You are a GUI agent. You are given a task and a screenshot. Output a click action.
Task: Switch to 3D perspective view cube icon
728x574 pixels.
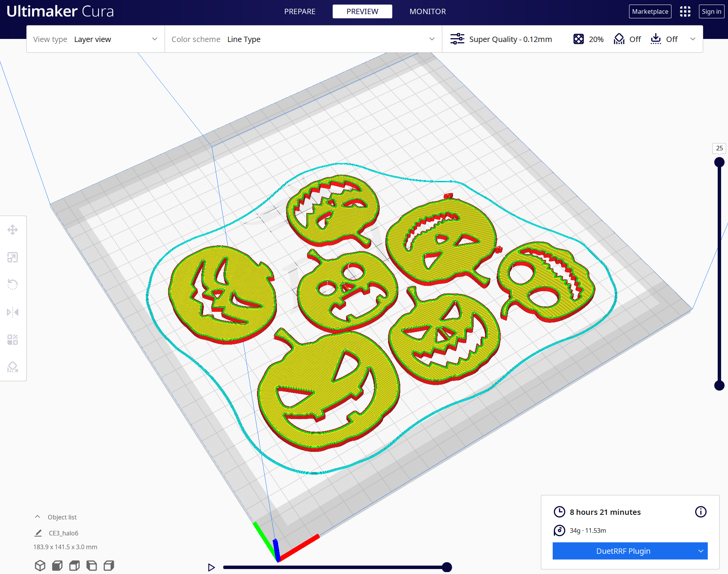[40, 565]
